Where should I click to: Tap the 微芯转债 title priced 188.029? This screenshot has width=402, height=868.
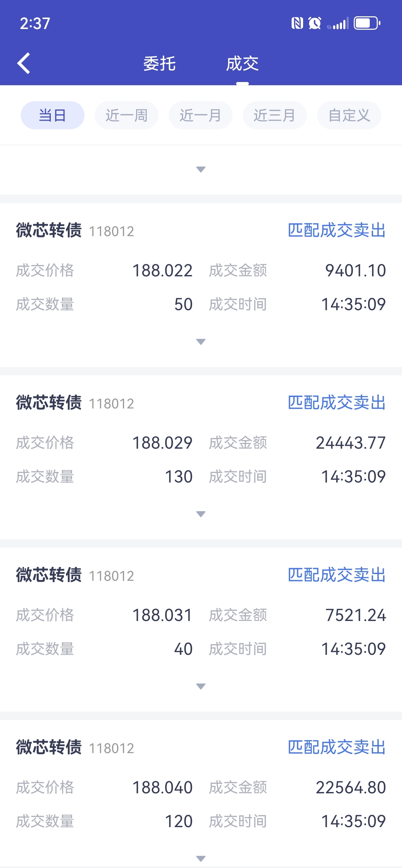coord(49,402)
